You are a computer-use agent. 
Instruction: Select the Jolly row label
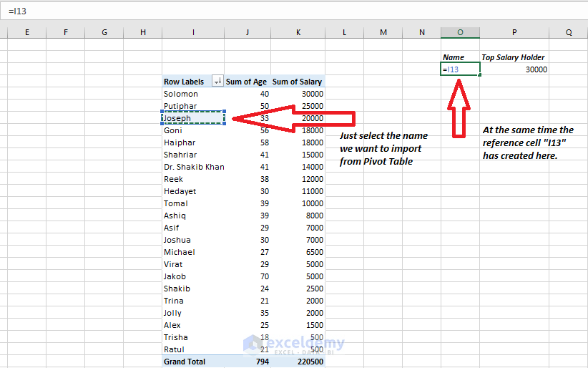pyautogui.click(x=193, y=313)
